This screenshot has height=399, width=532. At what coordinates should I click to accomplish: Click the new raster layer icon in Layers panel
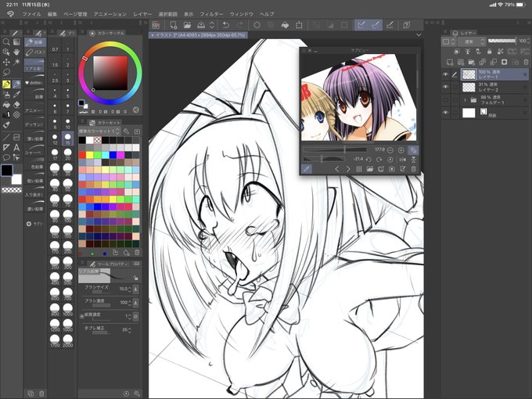point(450,62)
